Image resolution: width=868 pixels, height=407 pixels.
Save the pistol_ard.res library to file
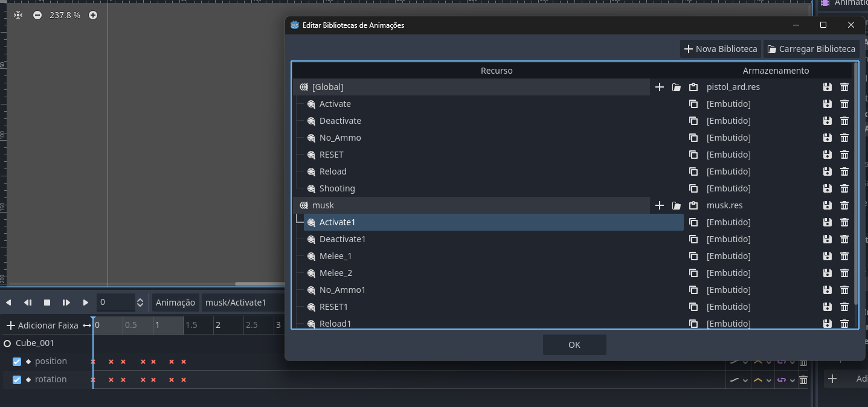828,87
